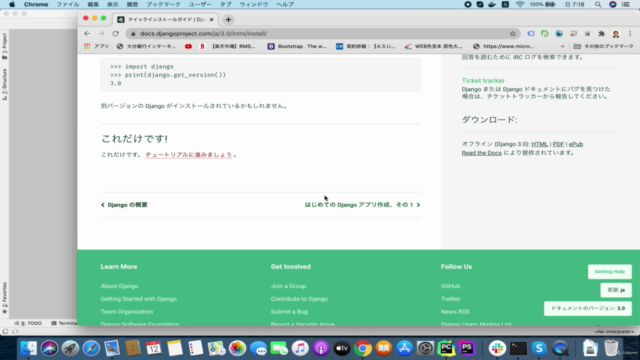This screenshot has height=360, width=640.
Task: Open the YouTube bookmark icon
Action: tap(188, 46)
